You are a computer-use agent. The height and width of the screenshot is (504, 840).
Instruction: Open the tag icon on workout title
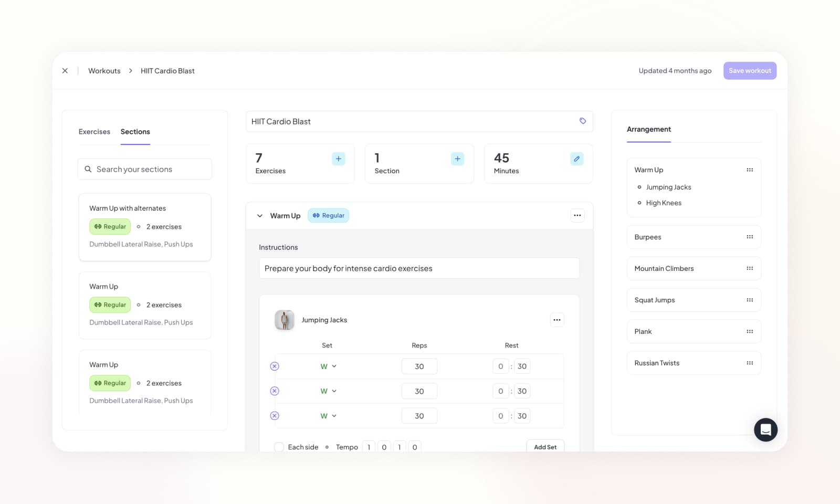(x=582, y=121)
